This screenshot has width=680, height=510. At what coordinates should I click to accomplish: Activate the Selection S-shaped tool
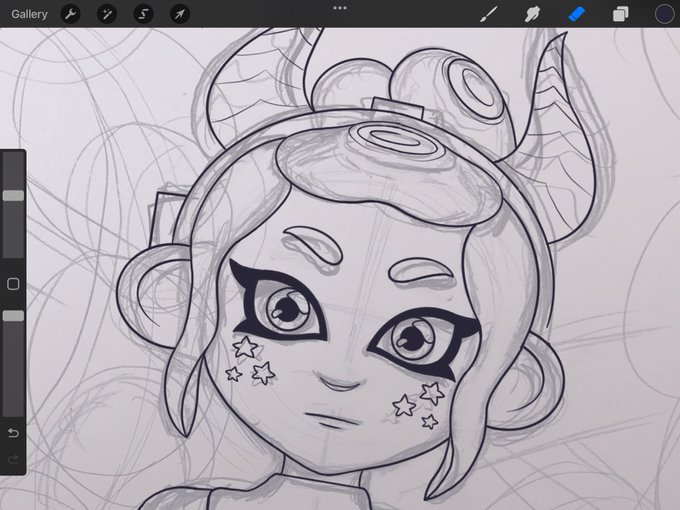tap(143, 14)
